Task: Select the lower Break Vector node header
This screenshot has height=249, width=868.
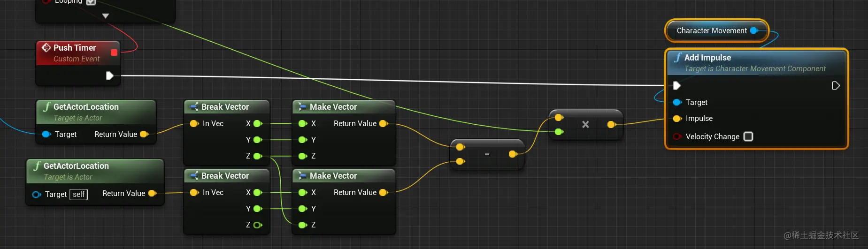Action: click(227, 175)
